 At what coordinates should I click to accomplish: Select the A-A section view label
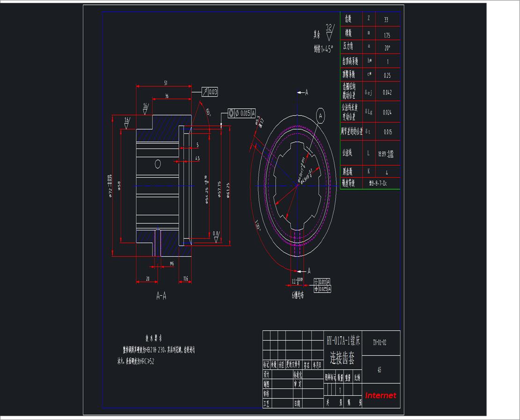tap(161, 295)
